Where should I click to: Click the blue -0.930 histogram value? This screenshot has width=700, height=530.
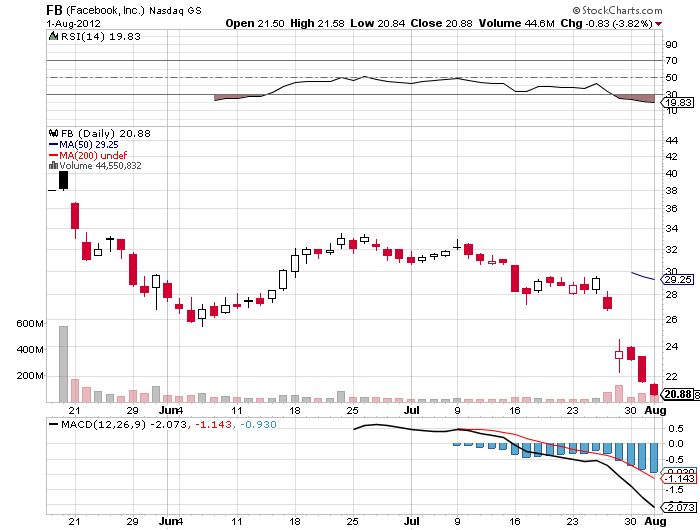(258, 424)
